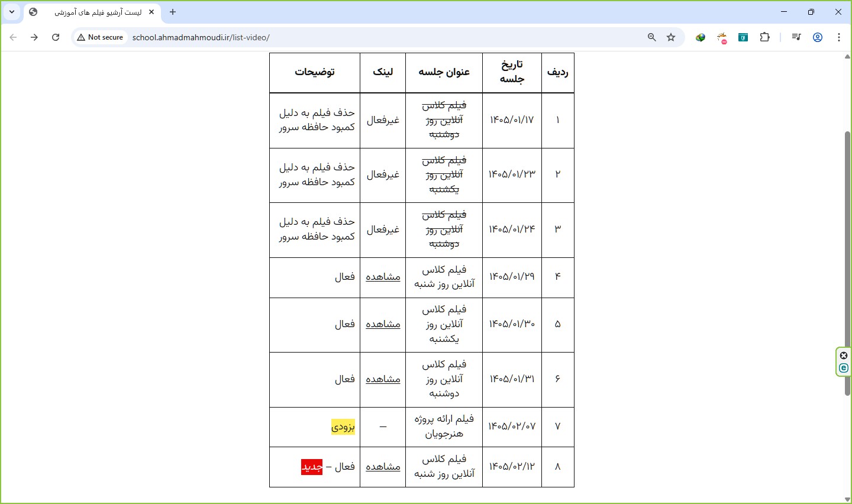Click the extension icon with red badge
The width and height of the screenshot is (852, 504).
[722, 38]
